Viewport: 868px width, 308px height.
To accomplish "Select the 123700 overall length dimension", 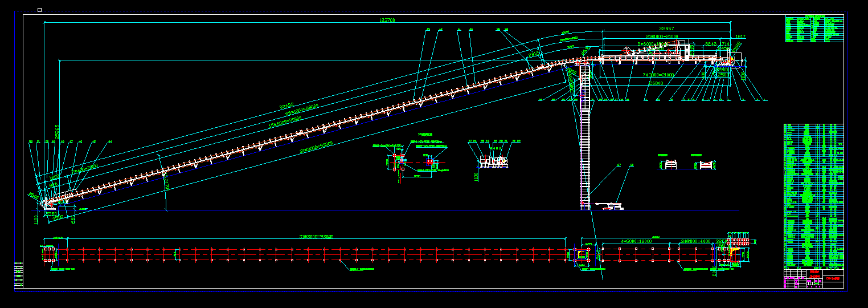I will pos(387,20).
